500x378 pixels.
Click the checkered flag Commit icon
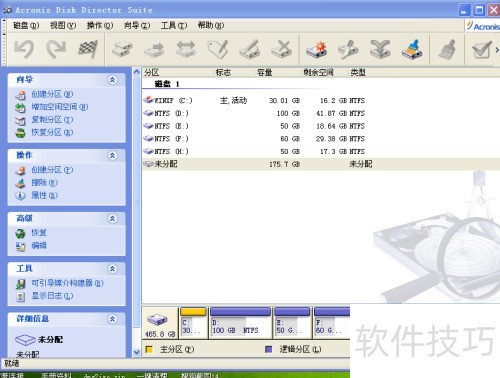pyautogui.click(x=88, y=50)
